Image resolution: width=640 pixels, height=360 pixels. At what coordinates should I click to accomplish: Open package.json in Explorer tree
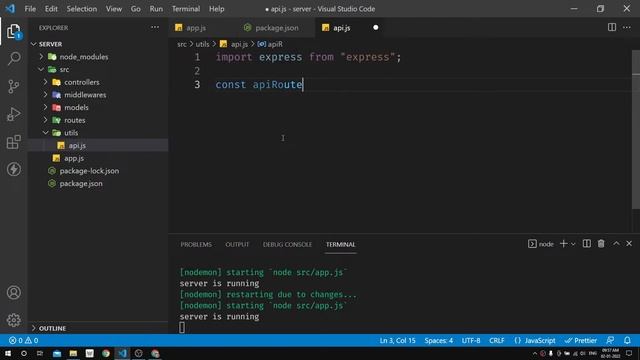tap(81, 183)
